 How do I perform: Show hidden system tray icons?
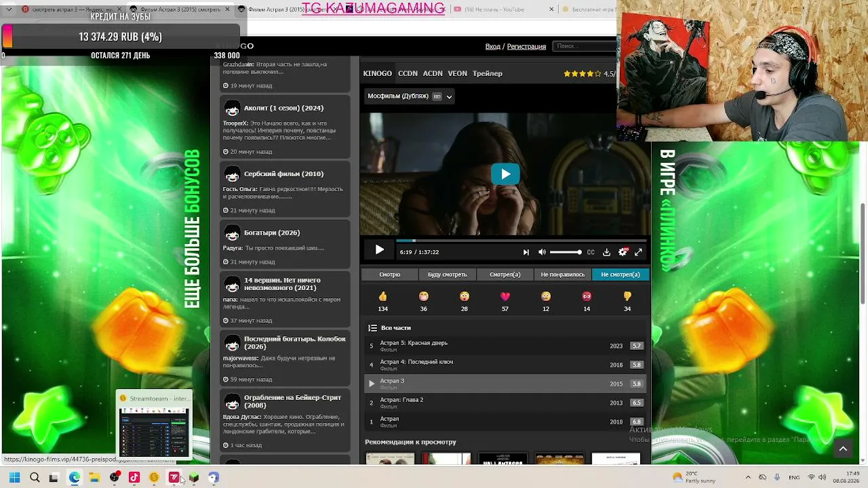pos(748,477)
